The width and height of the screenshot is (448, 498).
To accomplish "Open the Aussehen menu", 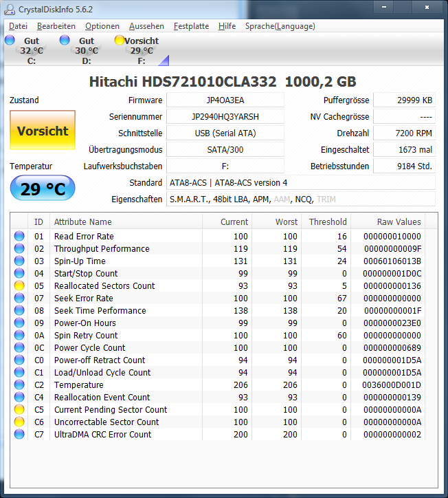I will click(146, 26).
